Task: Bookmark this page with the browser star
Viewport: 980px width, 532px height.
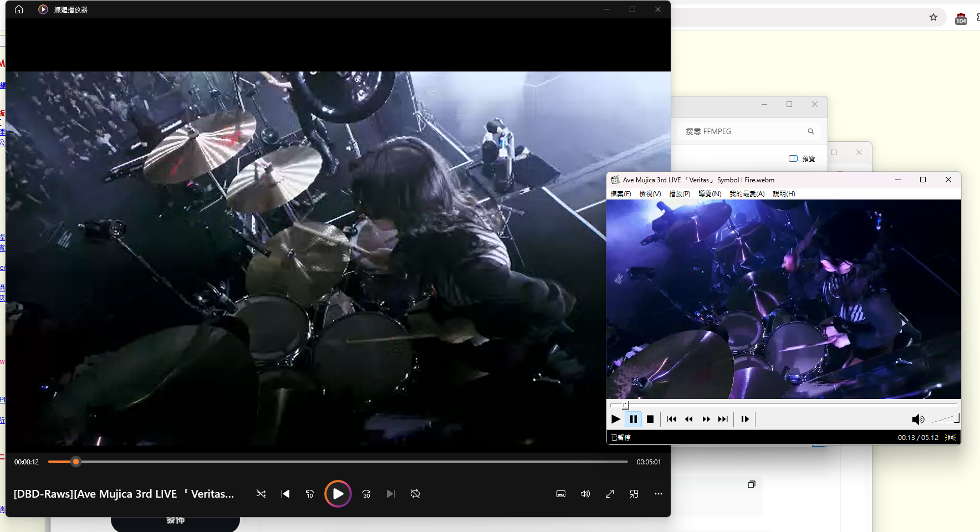Action: (933, 17)
